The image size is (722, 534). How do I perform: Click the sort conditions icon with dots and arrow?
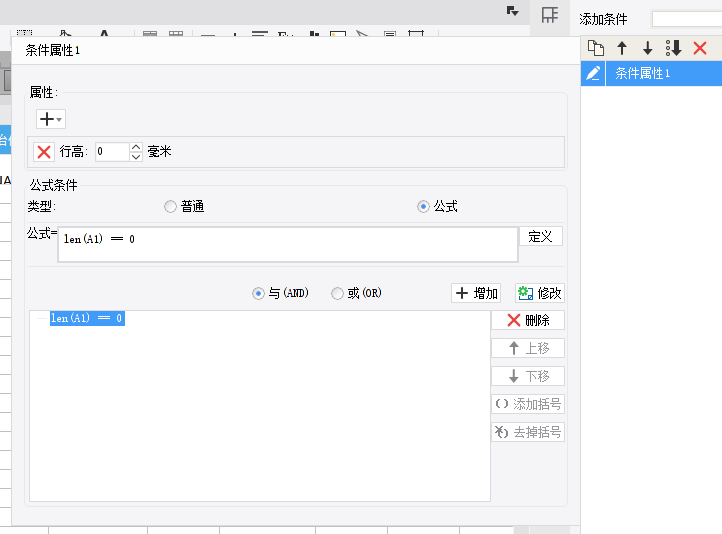673,48
